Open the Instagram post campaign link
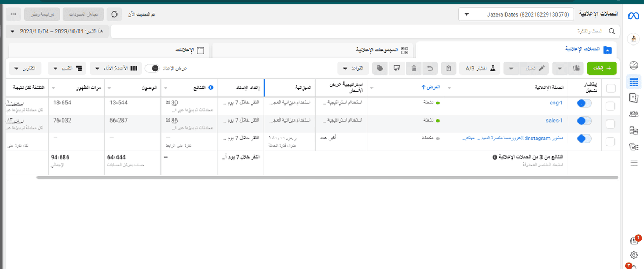The height and width of the screenshot is (269, 644). coord(513,138)
